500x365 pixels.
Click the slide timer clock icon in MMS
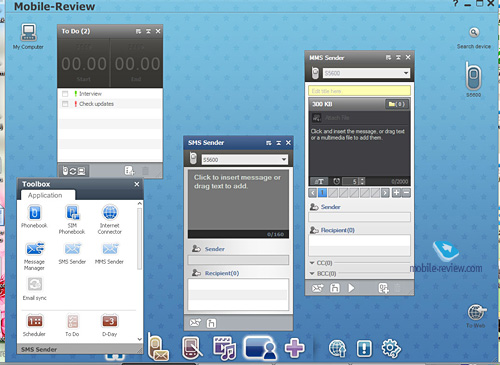click(337, 181)
